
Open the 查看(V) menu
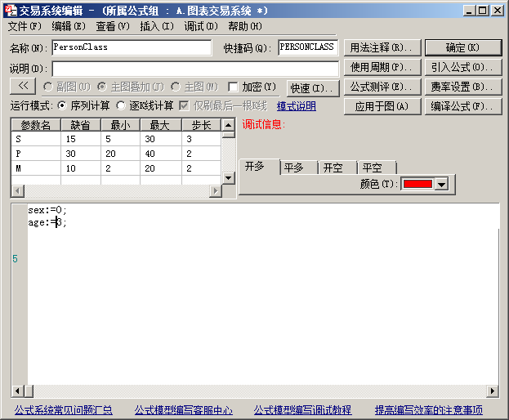pos(113,26)
